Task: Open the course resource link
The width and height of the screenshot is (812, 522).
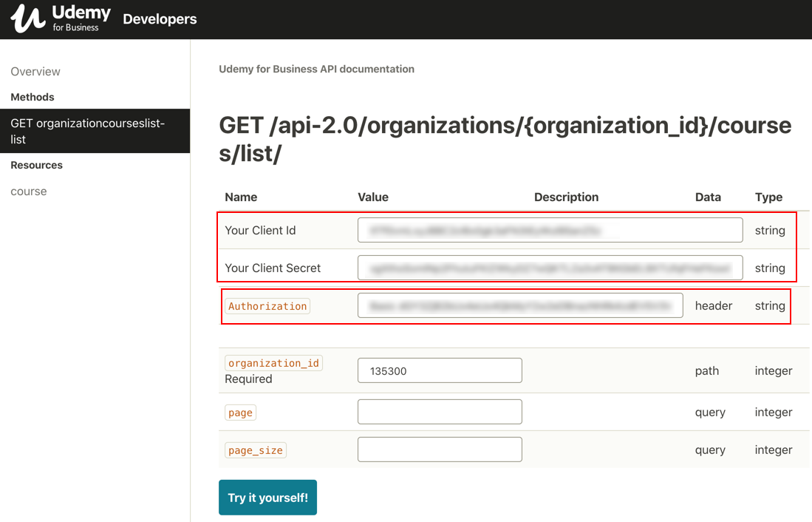Action: click(29, 191)
